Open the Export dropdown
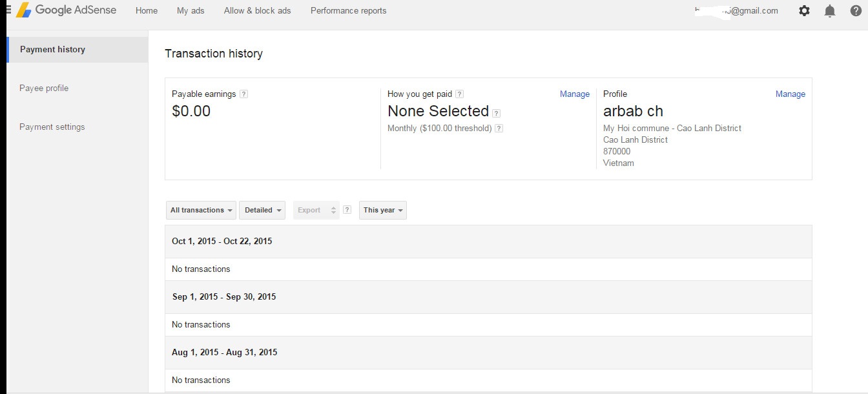 (x=316, y=210)
